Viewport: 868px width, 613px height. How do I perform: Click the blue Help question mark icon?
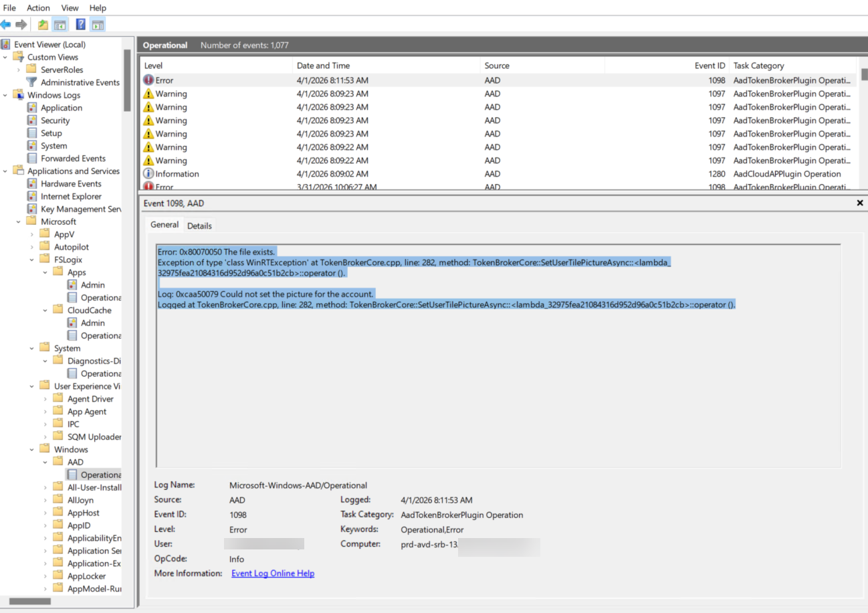pyautogui.click(x=80, y=25)
